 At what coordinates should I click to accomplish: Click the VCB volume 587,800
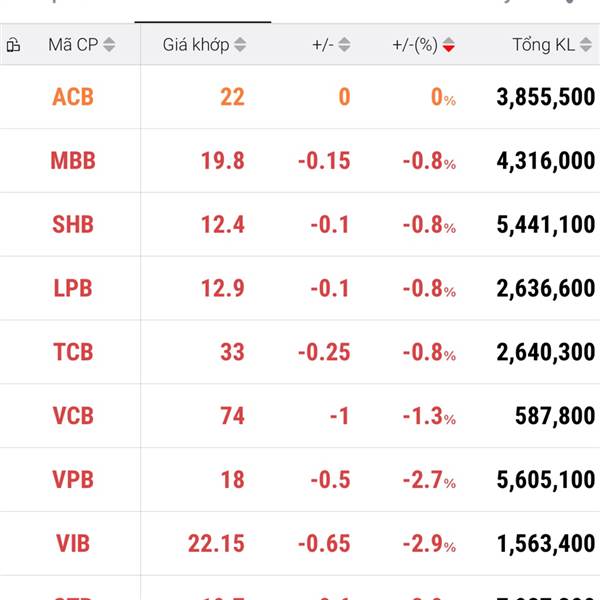point(553,416)
